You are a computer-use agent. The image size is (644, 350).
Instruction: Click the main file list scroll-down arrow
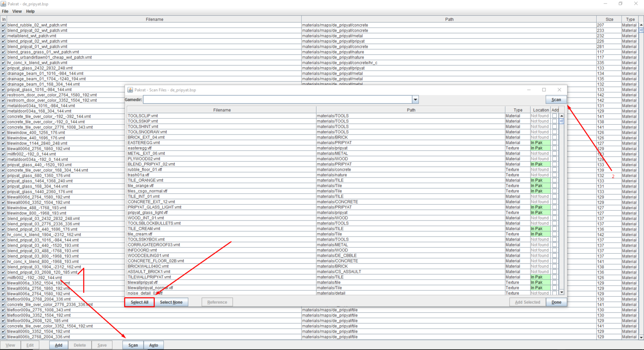point(641,338)
